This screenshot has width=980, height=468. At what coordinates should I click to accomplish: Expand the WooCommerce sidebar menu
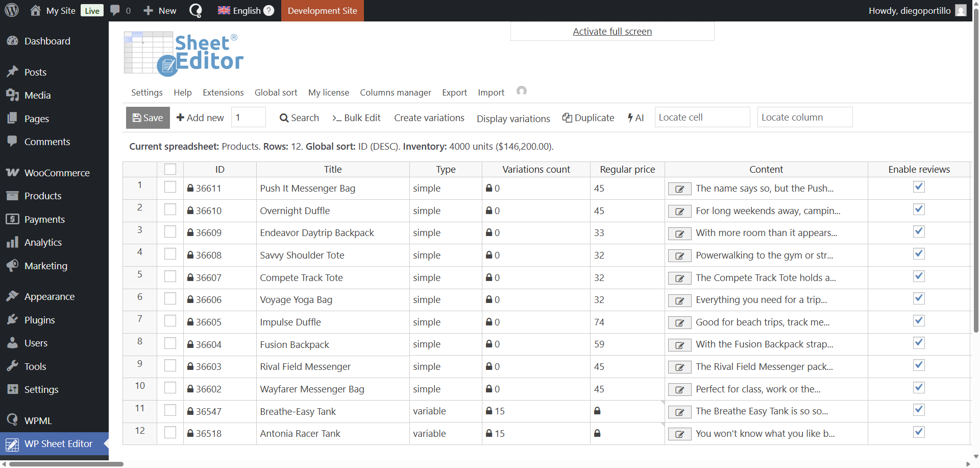[57, 173]
